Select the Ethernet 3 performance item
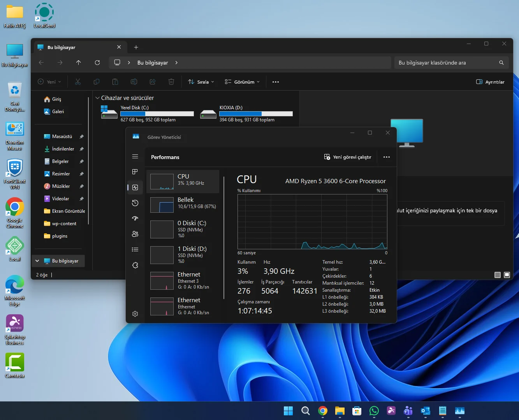 coord(183,280)
